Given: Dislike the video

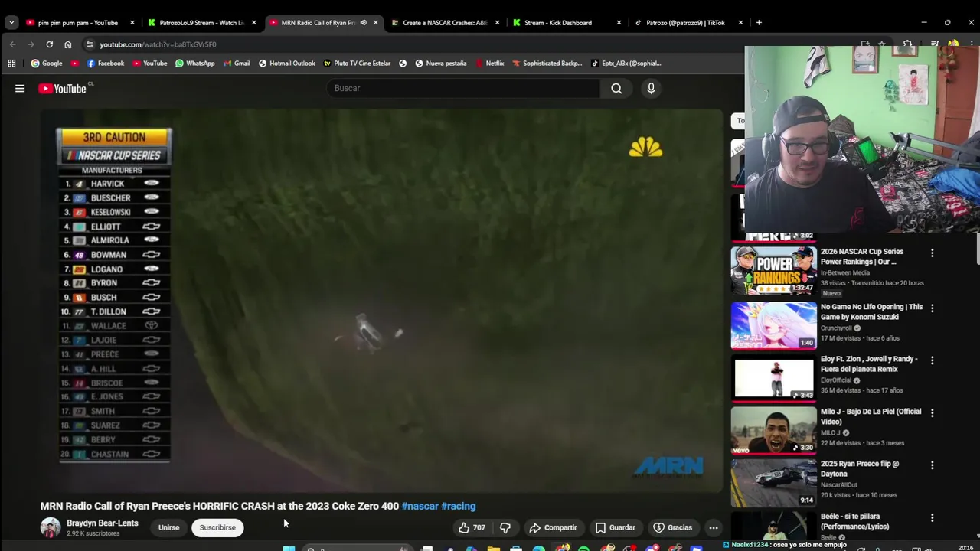Looking at the screenshot, I should tap(505, 527).
